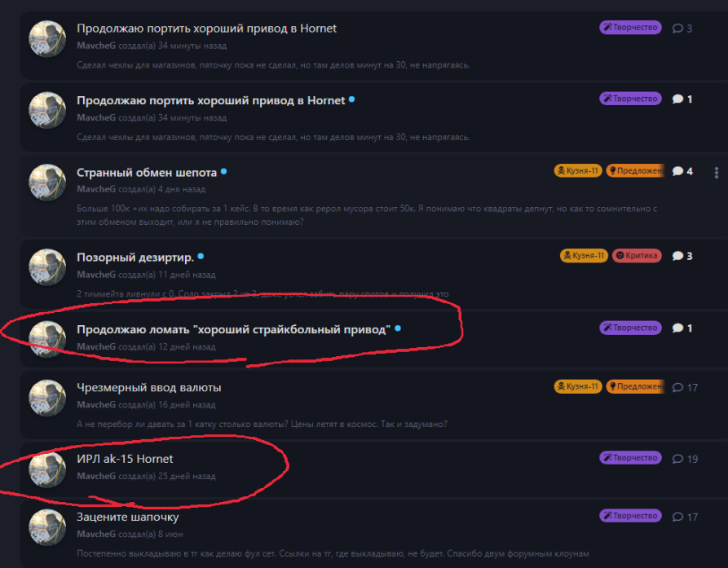
Task: Click the blue unread dot beside Позорный дезиртир
Action: pyautogui.click(x=201, y=256)
